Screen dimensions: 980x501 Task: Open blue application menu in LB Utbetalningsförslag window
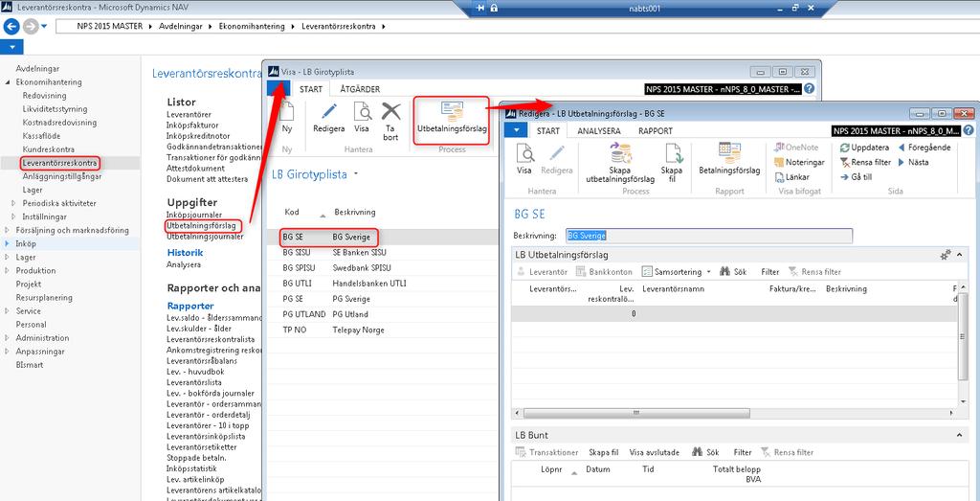[516, 130]
